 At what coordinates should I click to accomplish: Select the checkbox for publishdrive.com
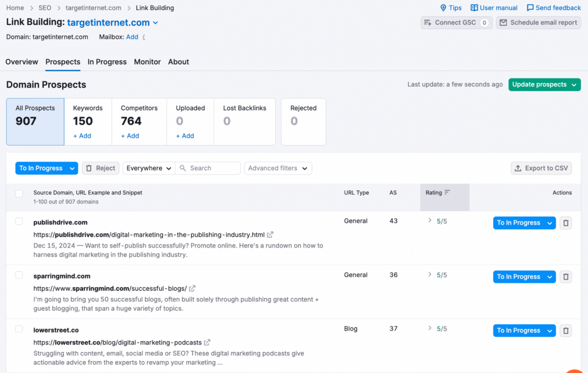[19, 222]
